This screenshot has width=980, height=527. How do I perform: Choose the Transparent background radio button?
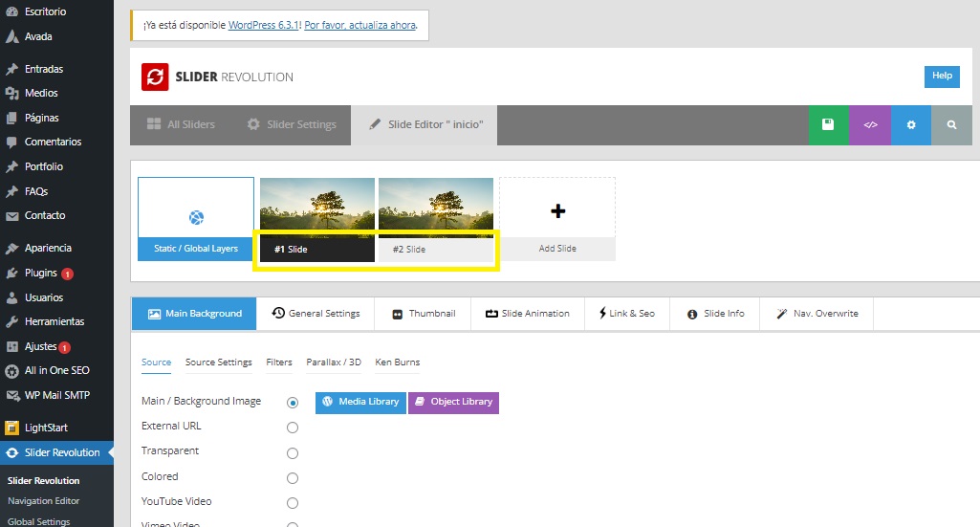tap(293, 452)
